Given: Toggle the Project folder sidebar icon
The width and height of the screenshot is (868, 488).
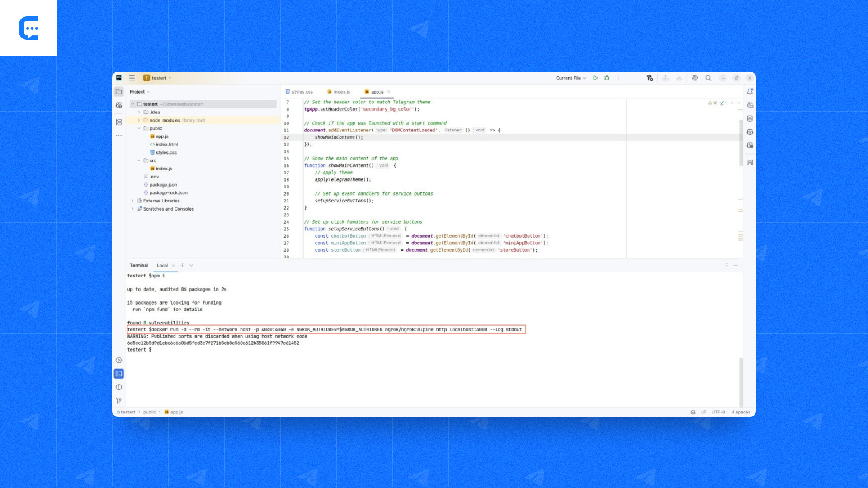Looking at the screenshot, I should click(x=119, y=92).
